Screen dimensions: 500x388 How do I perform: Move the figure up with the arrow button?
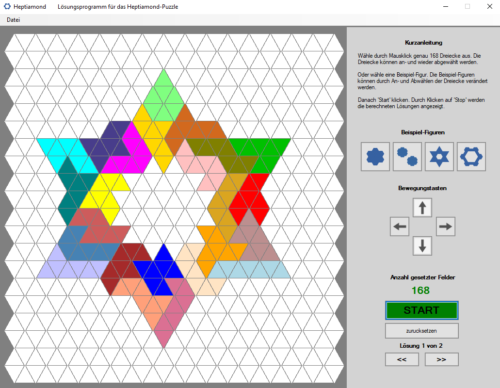[422, 208]
